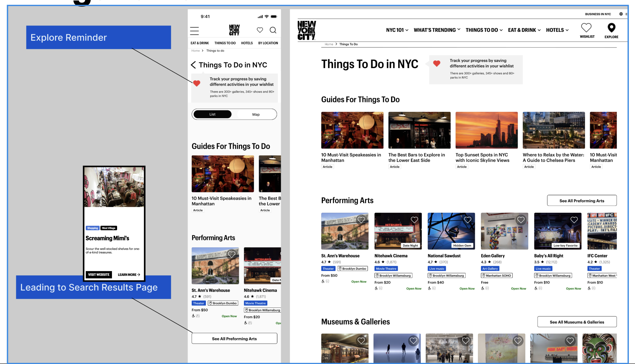Viewport: 635px width, 364px height.
Task: Open the mobile hamburger menu
Action: pos(194,31)
